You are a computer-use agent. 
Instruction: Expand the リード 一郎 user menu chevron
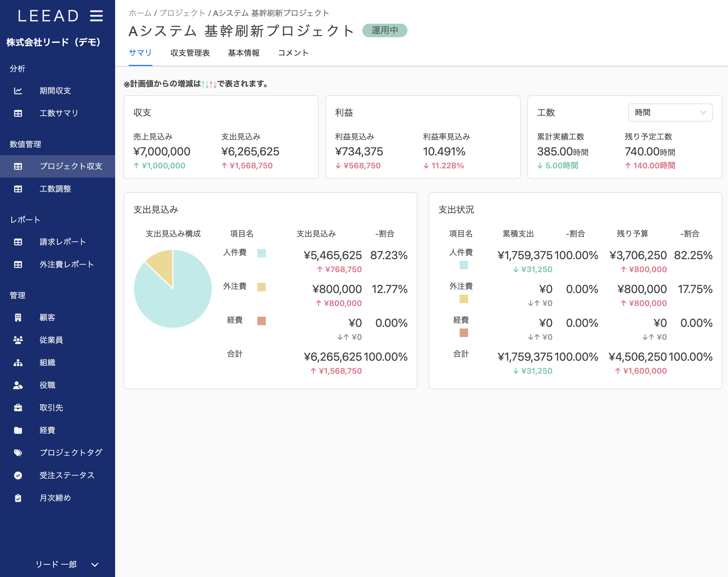95,565
